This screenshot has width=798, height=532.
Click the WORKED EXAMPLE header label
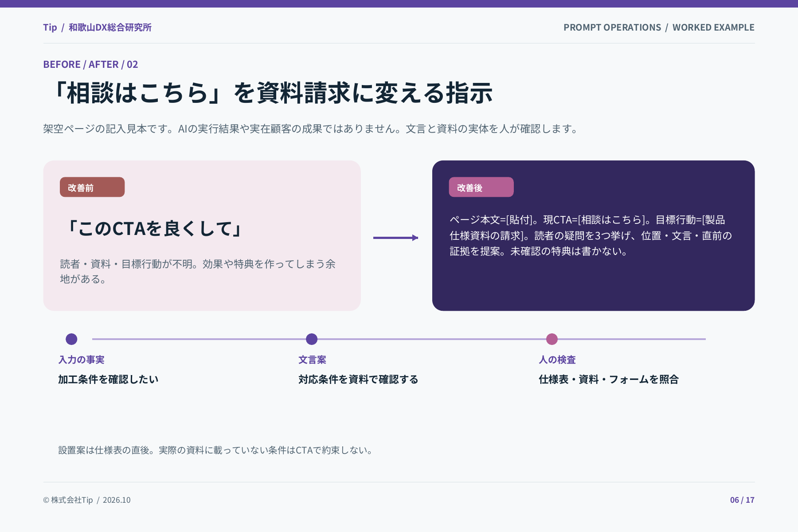coord(713,27)
